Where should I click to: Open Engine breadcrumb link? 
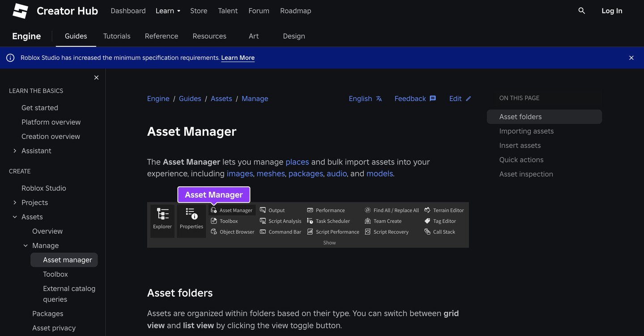tap(158, 99)
